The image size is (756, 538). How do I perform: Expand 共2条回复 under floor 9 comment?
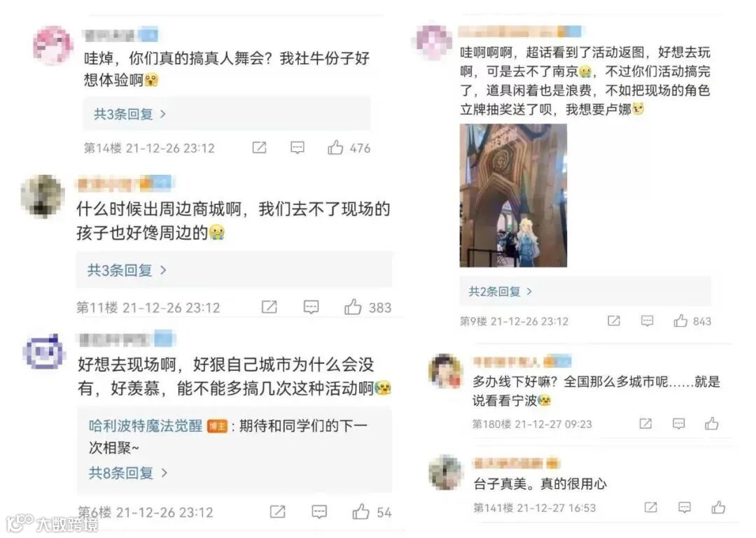(x=500, y=291)
